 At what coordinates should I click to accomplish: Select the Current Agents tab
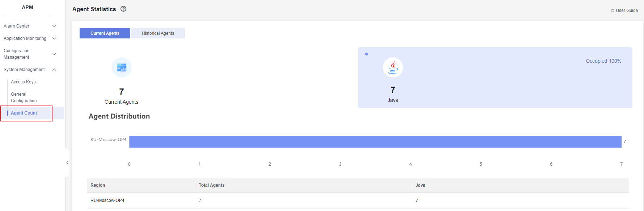point(105,33)
